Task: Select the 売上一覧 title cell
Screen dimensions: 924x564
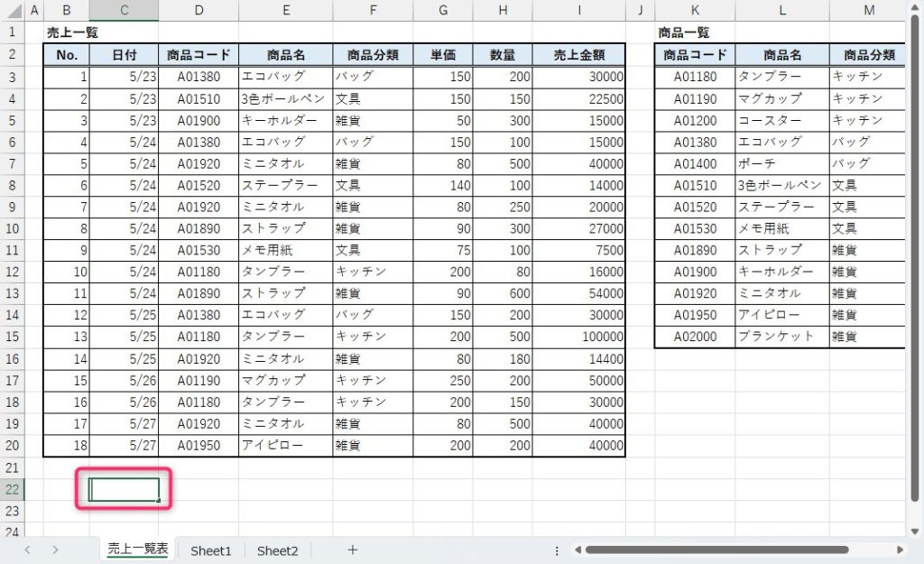Action: pos(72,32)
